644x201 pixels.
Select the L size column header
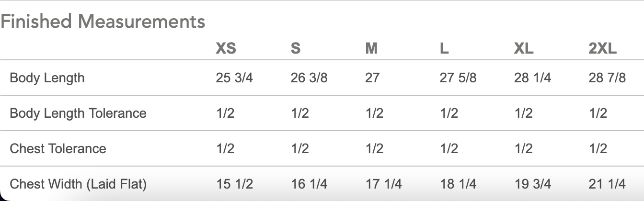tap(444, 48)
